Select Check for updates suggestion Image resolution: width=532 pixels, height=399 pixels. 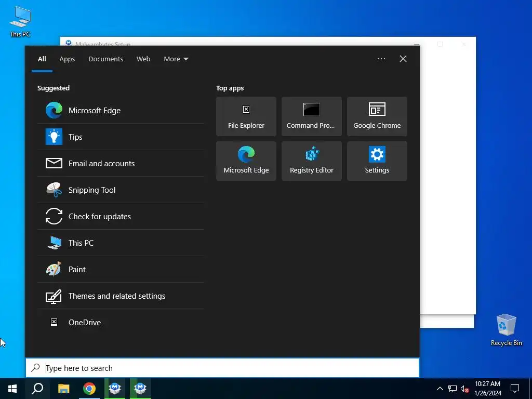pos(121,216)
